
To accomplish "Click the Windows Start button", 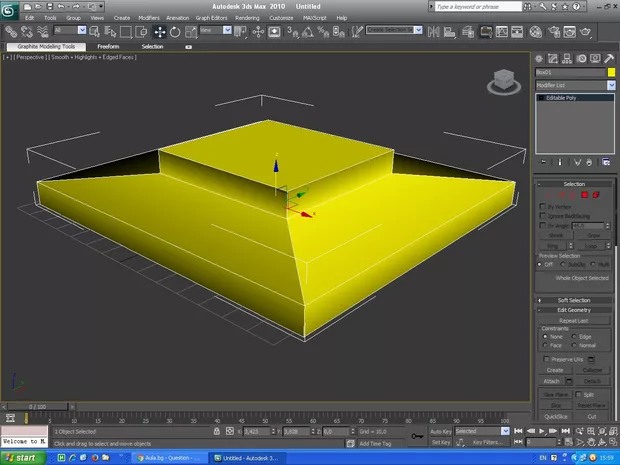I will coord(20,457).
